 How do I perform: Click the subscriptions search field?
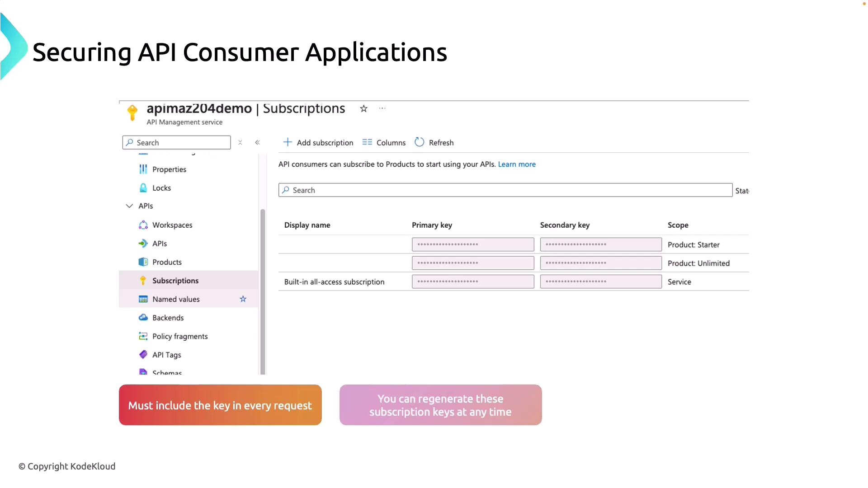point(505,190)
